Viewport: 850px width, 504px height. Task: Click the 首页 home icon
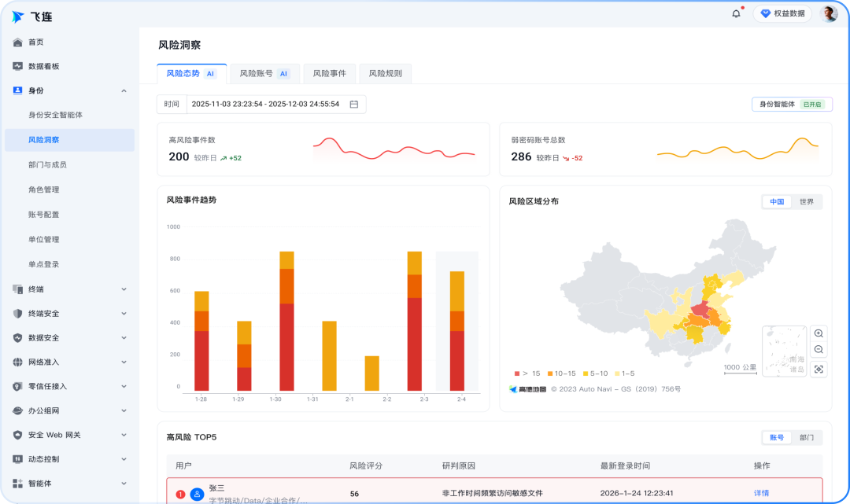[x=17, y=42]
